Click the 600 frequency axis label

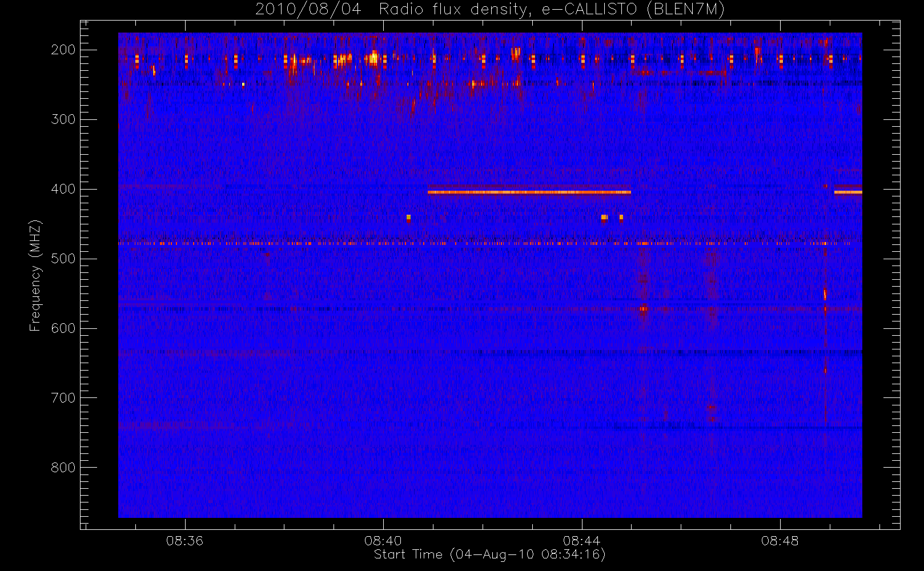tap(63, 328)
